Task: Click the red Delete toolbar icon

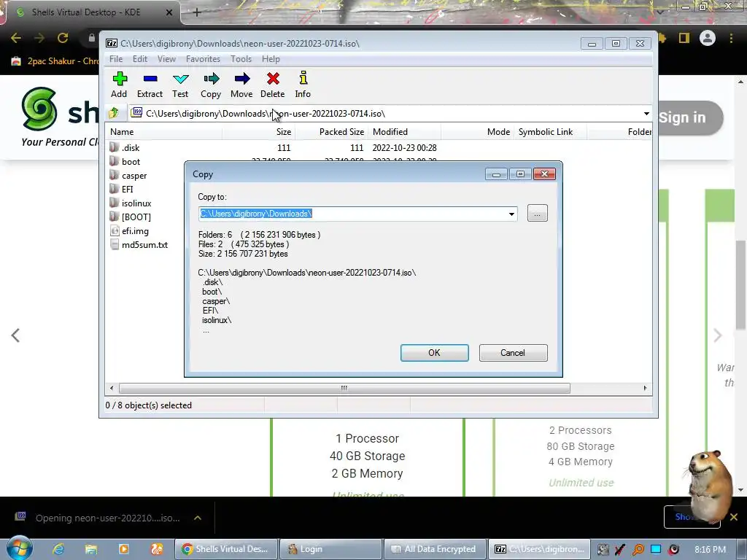Action: tap(273, 85)
